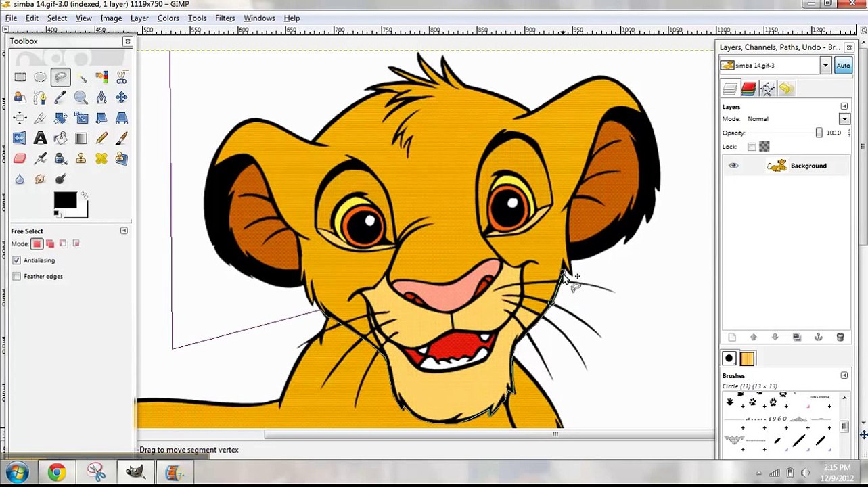Select the Crop tool
Screen dimensions: 868x487
[x=40, y=118]
